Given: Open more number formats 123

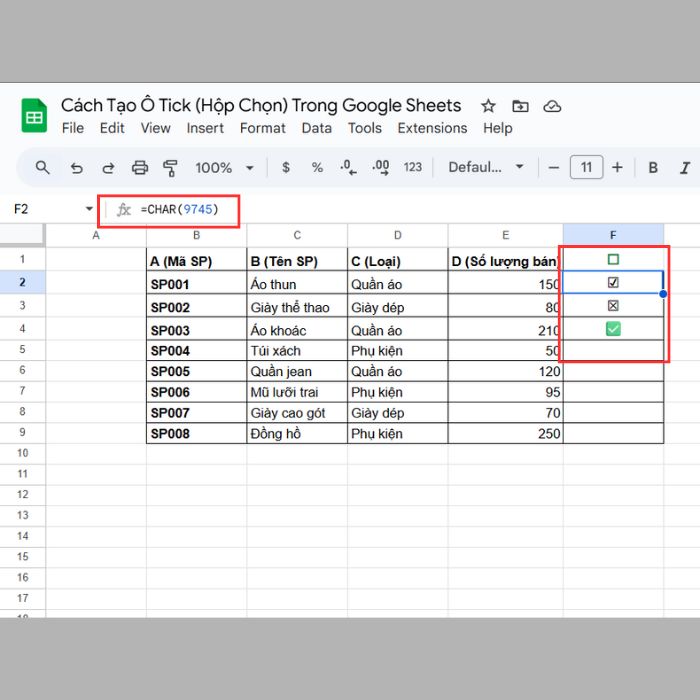Looking at the screenshot, I should pos(412,167).
